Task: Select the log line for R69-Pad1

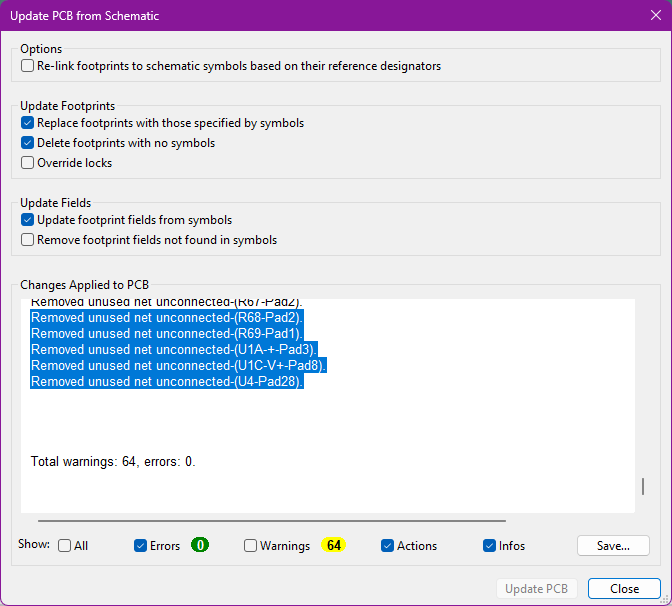Action: [167, 333]
